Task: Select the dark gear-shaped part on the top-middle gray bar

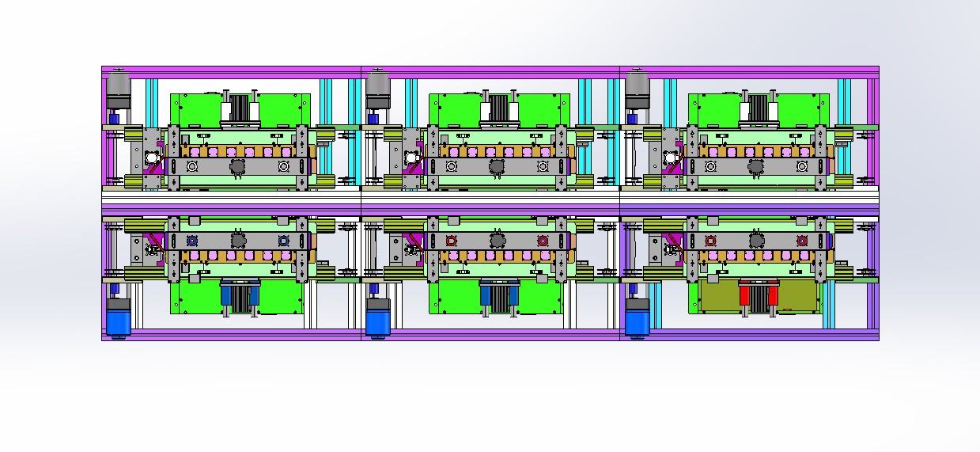Action: tap(497, 166)
